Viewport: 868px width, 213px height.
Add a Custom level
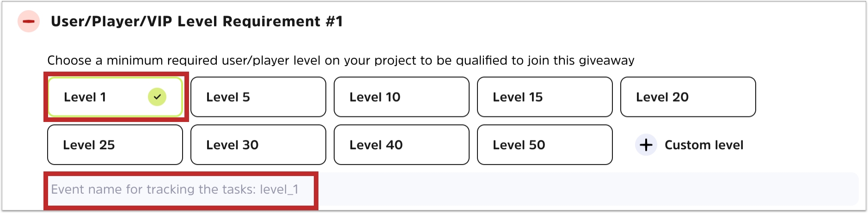click(703, 145)
